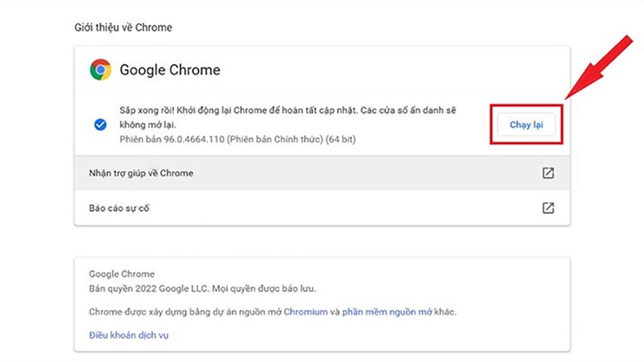Click the blue update checkmark icon
This screenshot has width=644, height=362.
[100, 125]
